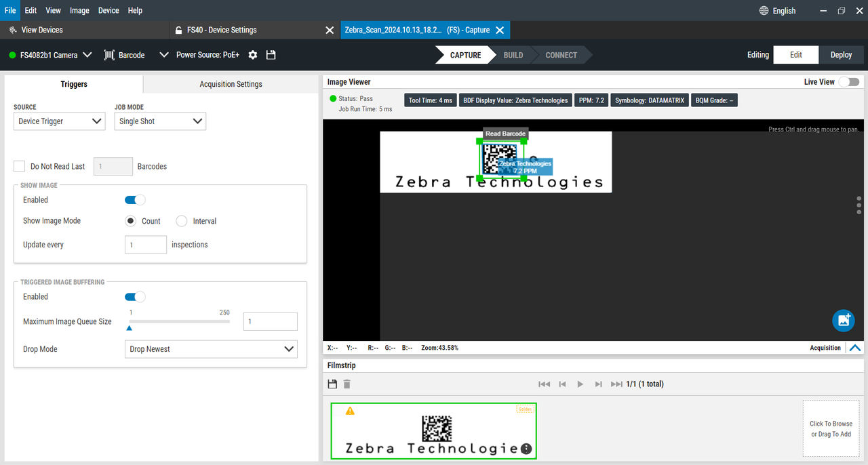Screen dimensions: 868x465
Task: Delete filmstrip image with trash icon
Action: pos(347,384)
